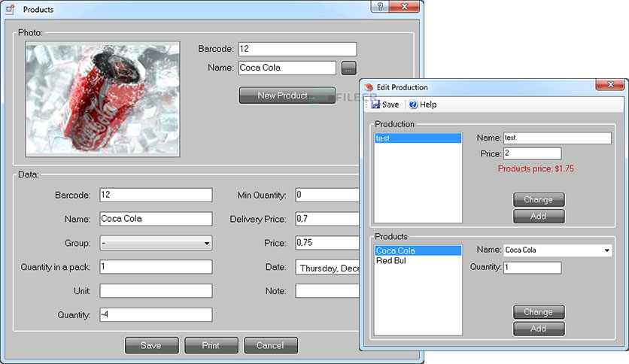
Task: Click the production Price field showing 2
Action: (x=533, y=153)
